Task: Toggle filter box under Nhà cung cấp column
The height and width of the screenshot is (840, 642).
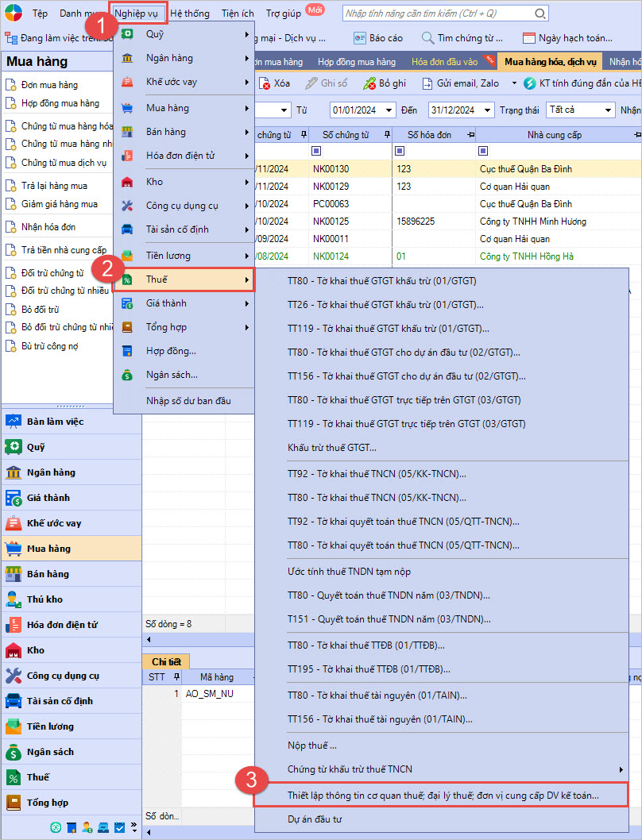Action: tap(483, 151)
